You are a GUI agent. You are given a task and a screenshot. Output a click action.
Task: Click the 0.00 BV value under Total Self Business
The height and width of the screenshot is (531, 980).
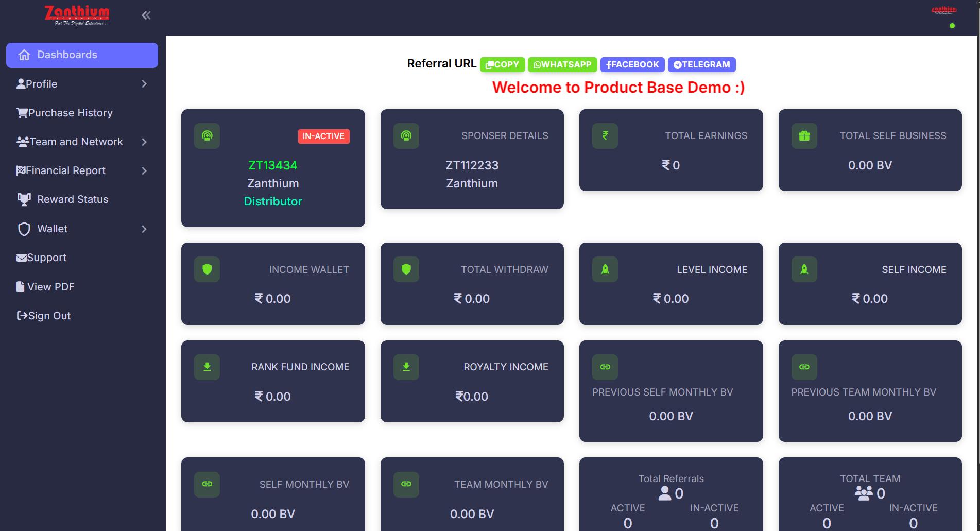(870, 165)
